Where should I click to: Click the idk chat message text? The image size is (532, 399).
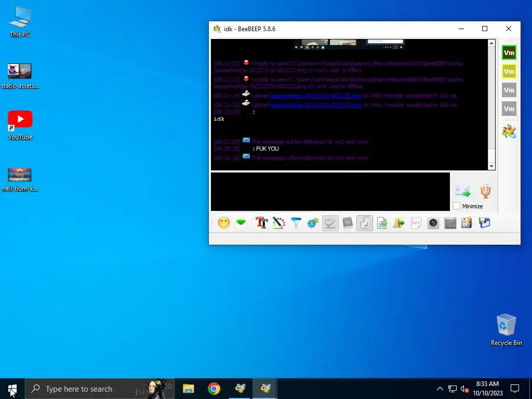click(219, 119)
